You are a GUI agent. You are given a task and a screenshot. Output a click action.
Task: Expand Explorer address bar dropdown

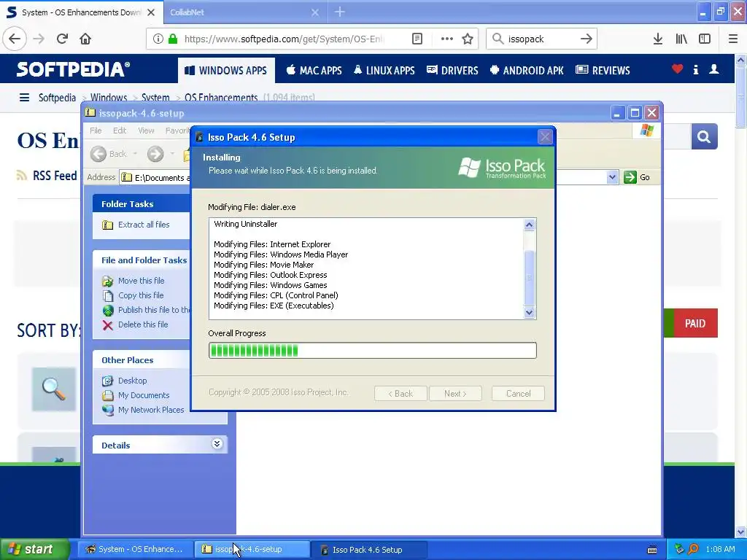coord(612,178)
